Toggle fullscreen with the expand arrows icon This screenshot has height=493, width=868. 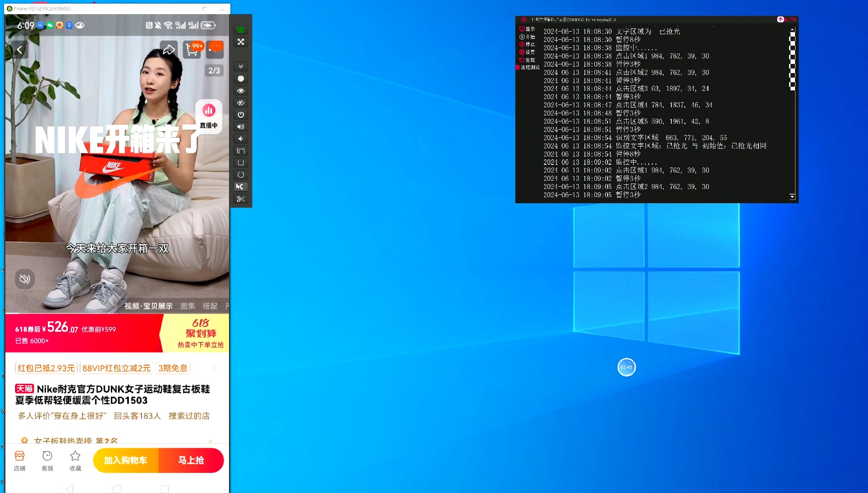240,42
